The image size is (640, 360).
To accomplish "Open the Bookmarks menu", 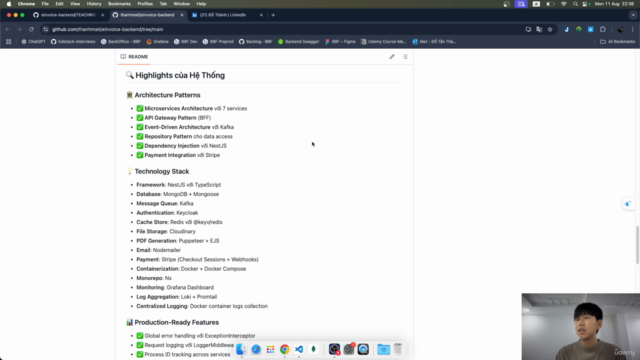I will point(119,4).
